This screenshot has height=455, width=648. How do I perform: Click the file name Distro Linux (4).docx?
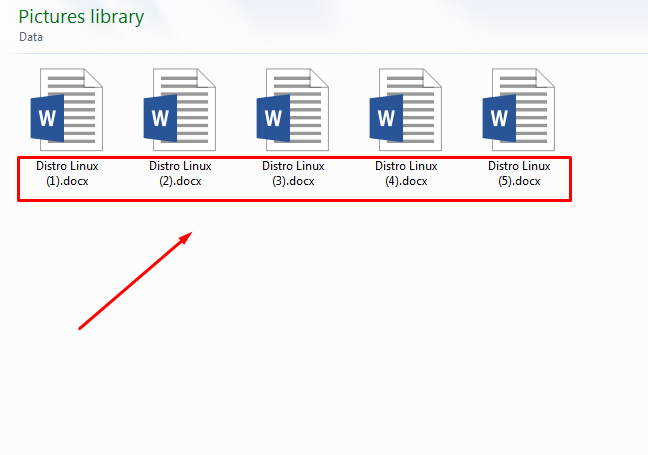[406, 174]
